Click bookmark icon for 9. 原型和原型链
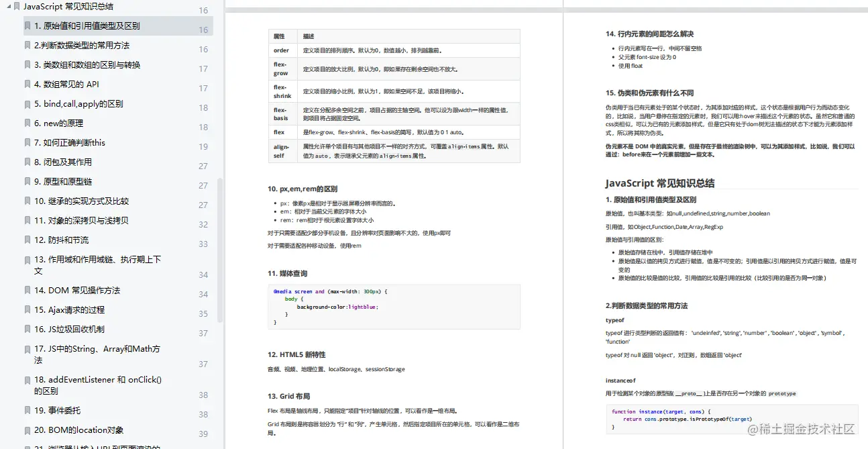 coord(28,181)
